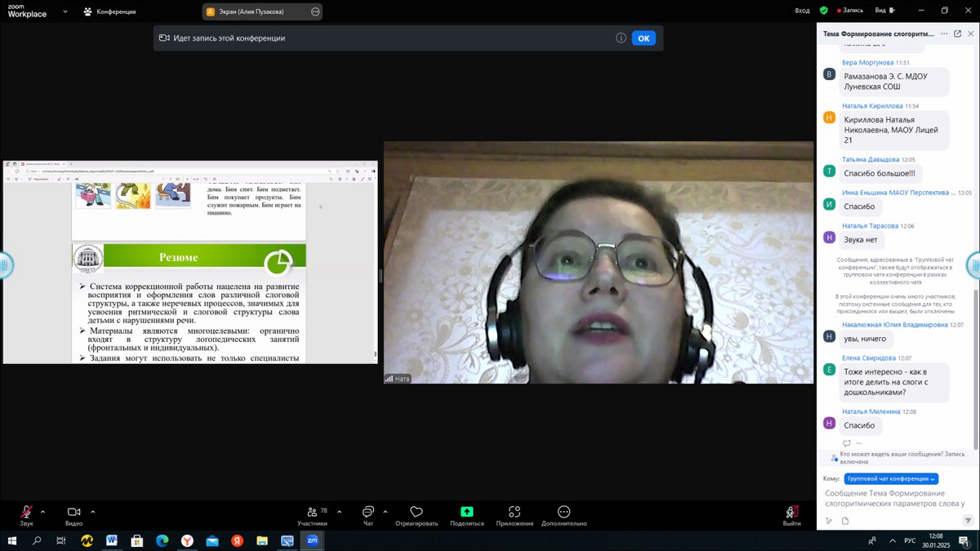Screen dimensions: 980x551
Task: Open Приложения apps panel
Action: [x=514, y=515]
